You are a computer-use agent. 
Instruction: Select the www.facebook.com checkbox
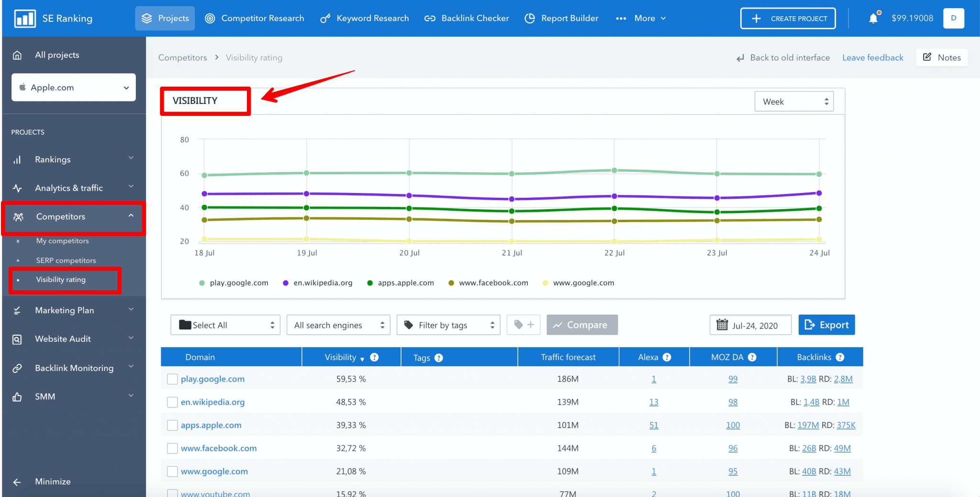pyautogui.click(x=172, y=448)
